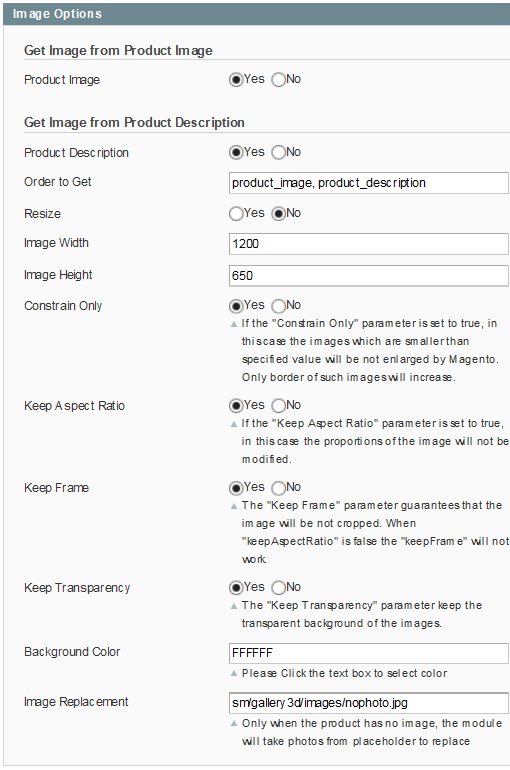Viewport: 510px width, 770px height.
Task: Select Yes for Keep Frame
Action: [236, 488]
